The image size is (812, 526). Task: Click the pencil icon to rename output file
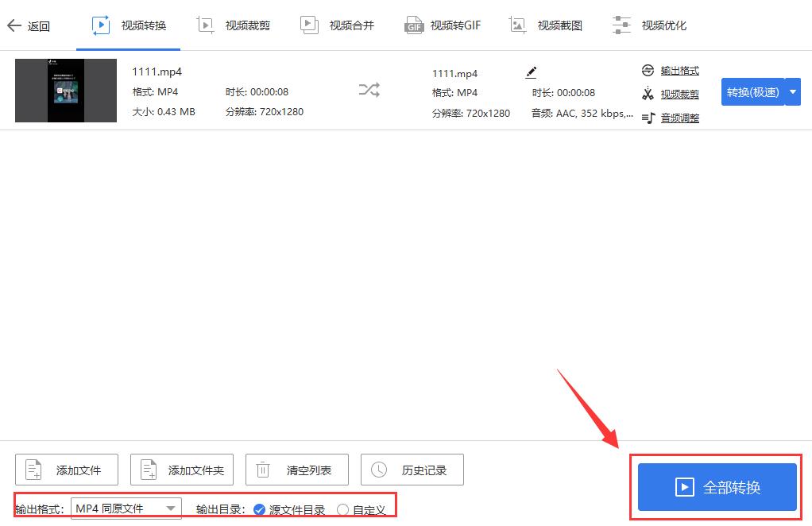click(x=531, y=71)
